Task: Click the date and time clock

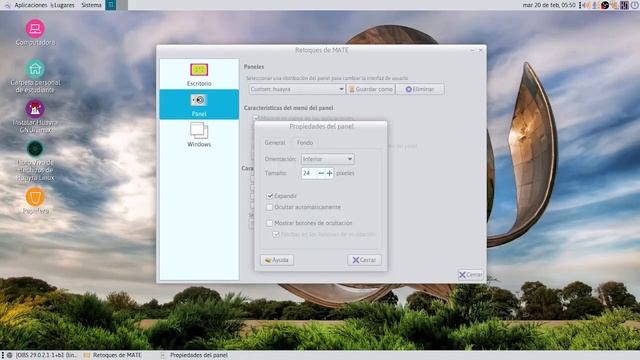Action: pos(549,5)
